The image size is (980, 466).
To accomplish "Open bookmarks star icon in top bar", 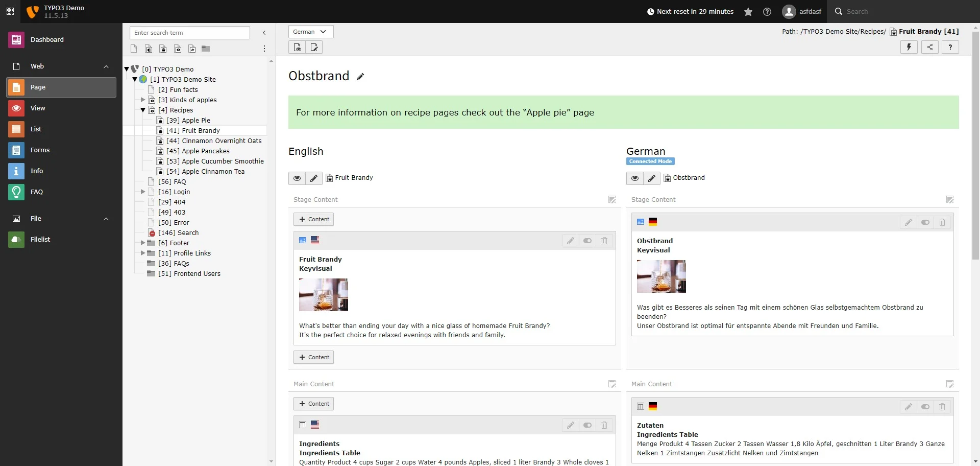I will [x=748, y=12].
